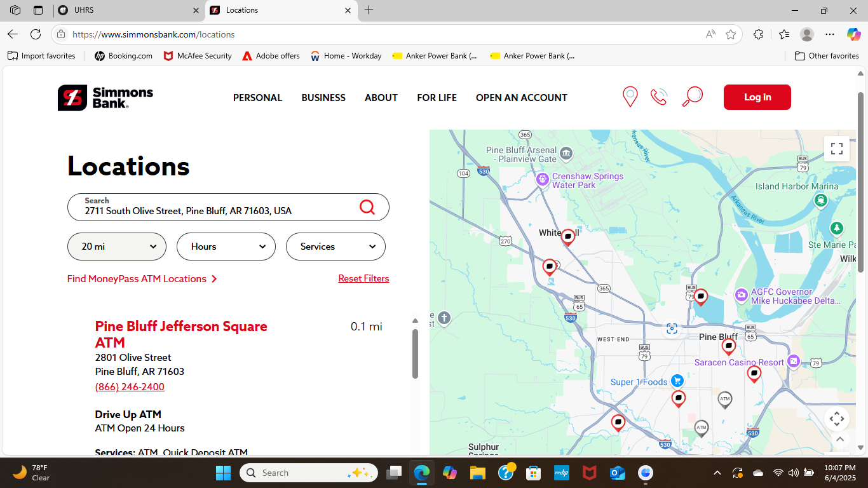The image size is (868, 488).
Task: Open the browser extensions icon
Action: click(x=758, y=34)
